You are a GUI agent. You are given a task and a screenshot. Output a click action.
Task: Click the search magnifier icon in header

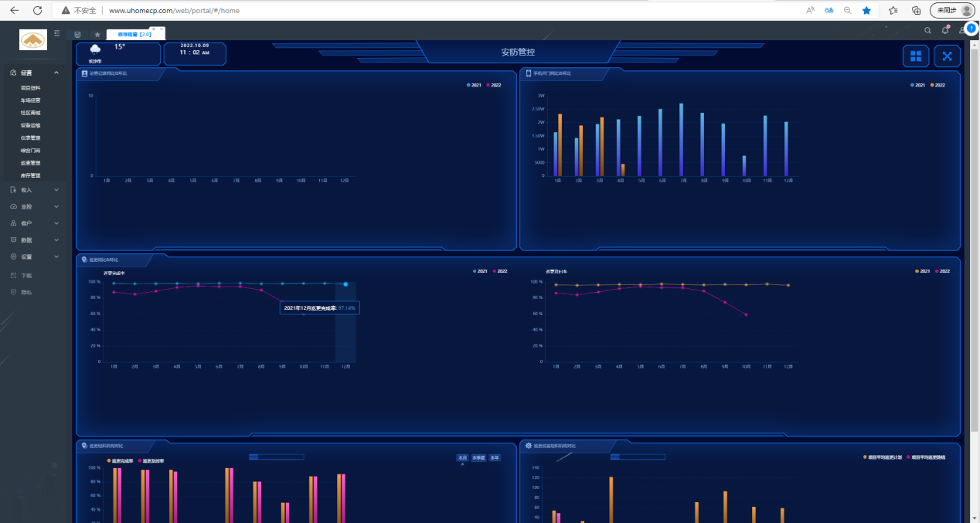[x=928, y=31]
